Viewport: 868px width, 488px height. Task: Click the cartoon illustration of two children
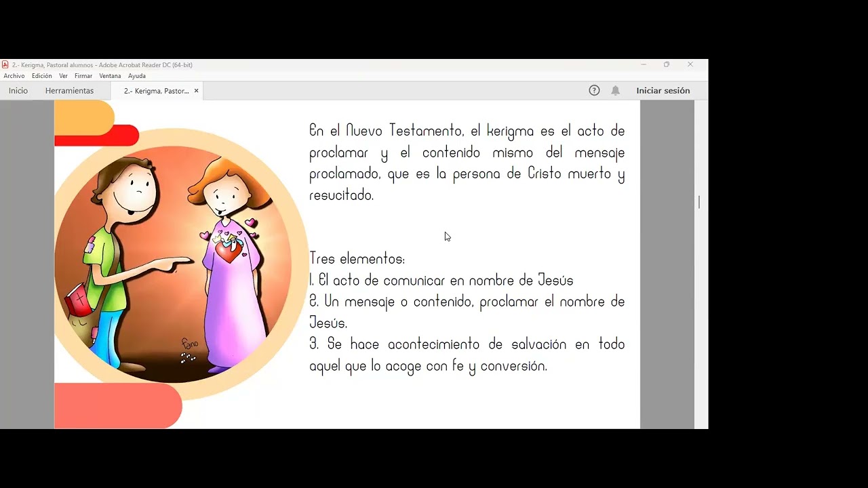coord(173,264)
